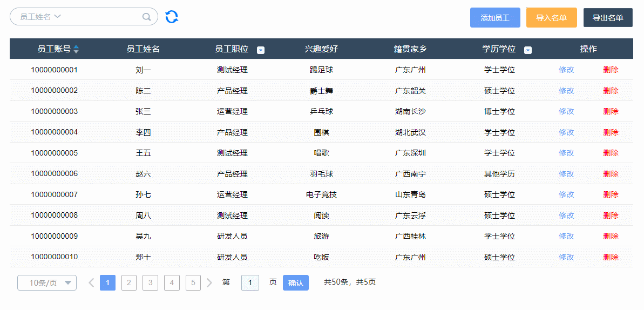Image resolution: width=644 pixels, height=310 pixels.
Task: Click the 共50条，共5页 total count text
Action: (350, 282)
